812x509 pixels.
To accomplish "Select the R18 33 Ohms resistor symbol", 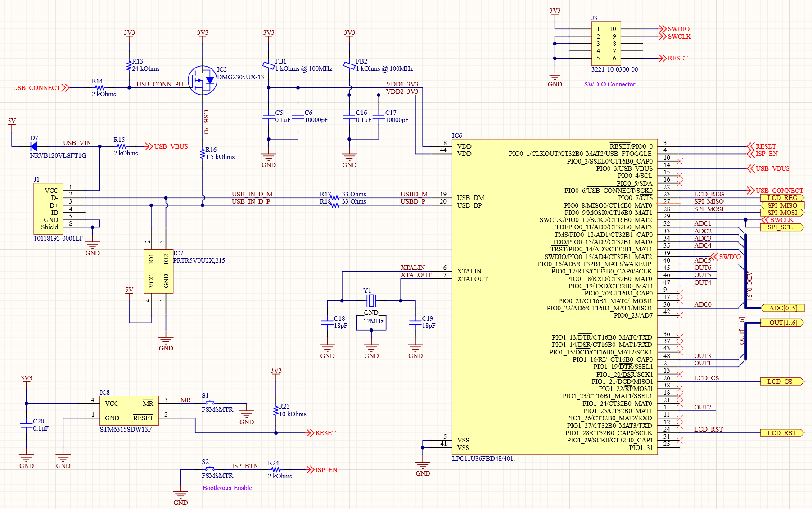I will 334,205.
